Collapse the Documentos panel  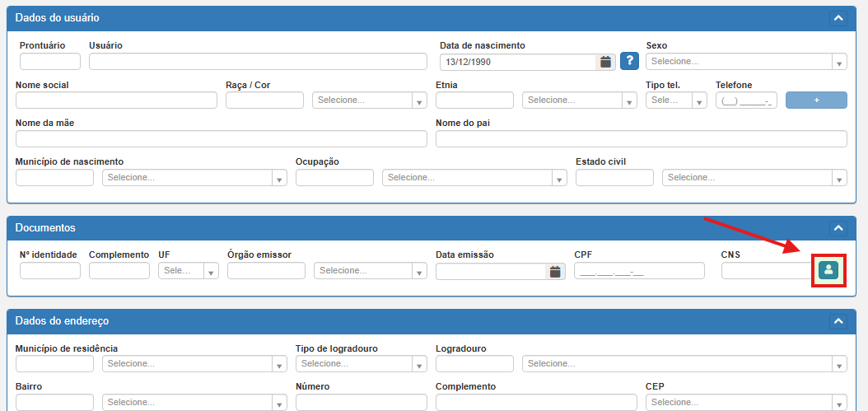point(838,227)
